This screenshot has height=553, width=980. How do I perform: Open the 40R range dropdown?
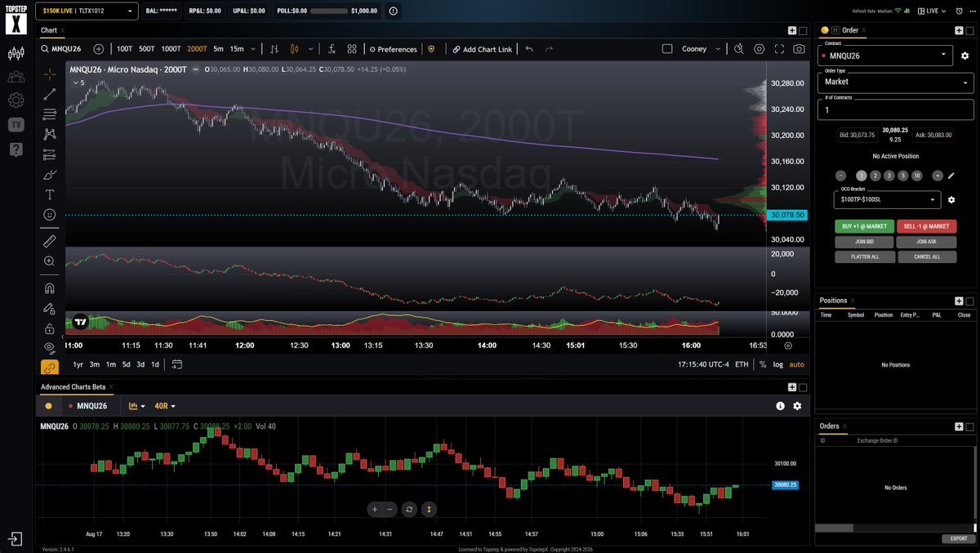point(165,406)
